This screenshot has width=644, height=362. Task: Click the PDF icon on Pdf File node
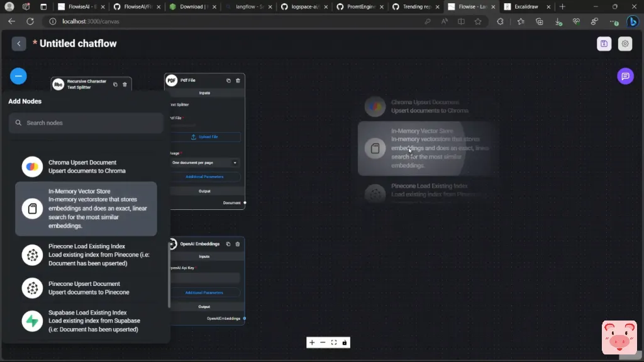coord(172,80)
